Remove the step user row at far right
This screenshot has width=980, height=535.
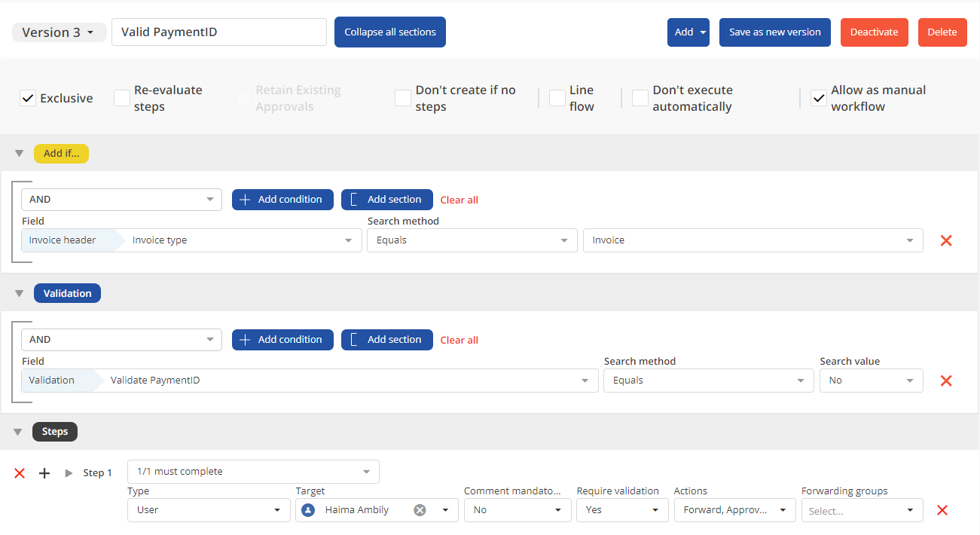coord(942,510)
